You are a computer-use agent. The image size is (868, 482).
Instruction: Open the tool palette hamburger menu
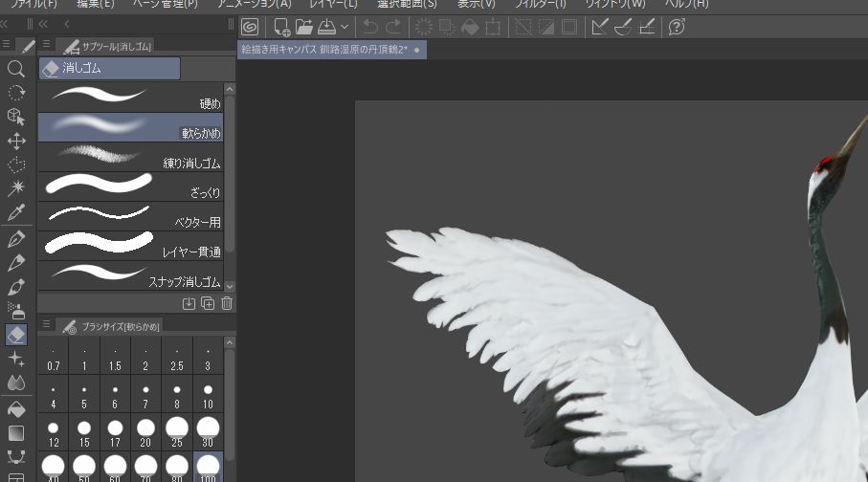click(6, 44)
